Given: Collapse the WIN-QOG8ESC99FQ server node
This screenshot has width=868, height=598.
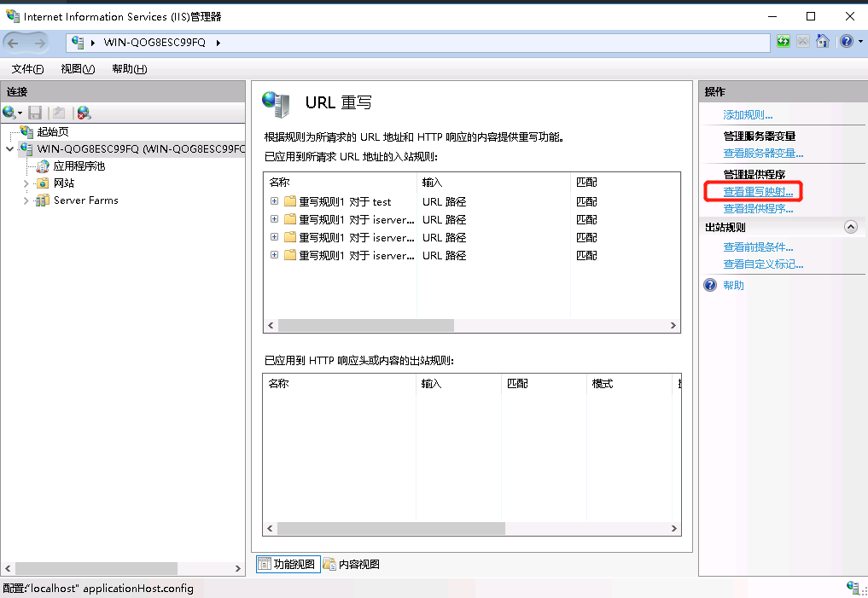Looking at the screenshot, I should [9, 148].
